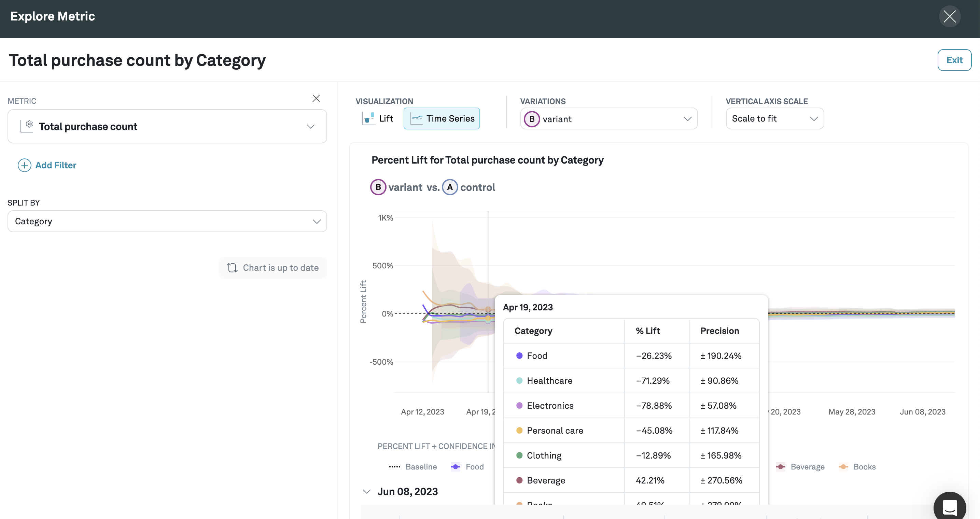This screenshot has height=519, width=980.
Task: Toggle the Food series in the legend
Action: pyautogui.click(x=467, y=466)
